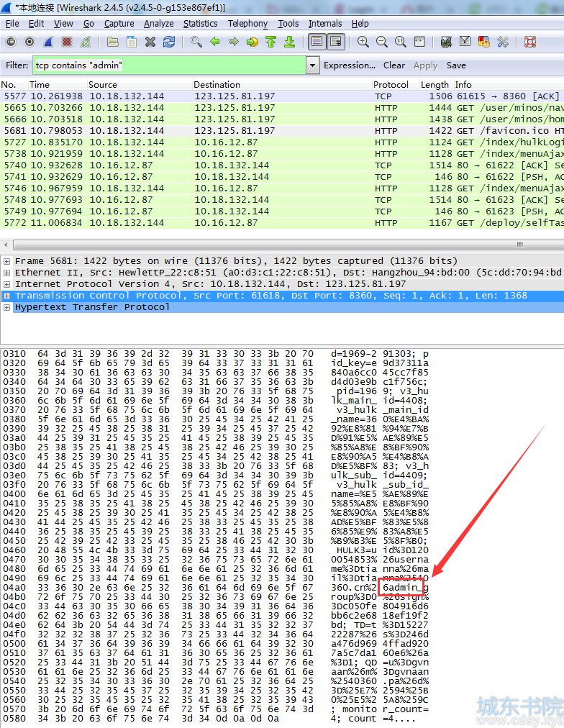Open the Internals menu
The image size is (564, 728).
(x=325, y=24)
